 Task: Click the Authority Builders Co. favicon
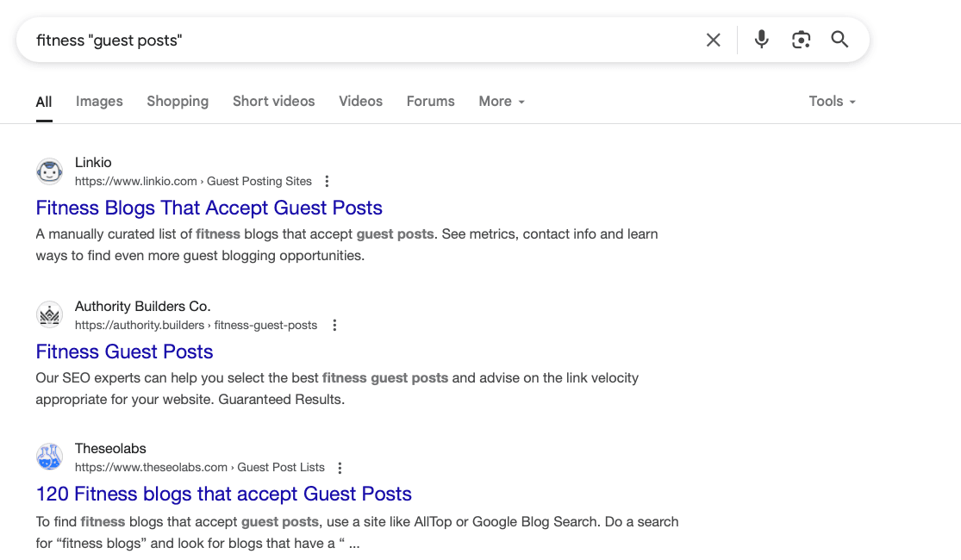(x=50, y=315)
